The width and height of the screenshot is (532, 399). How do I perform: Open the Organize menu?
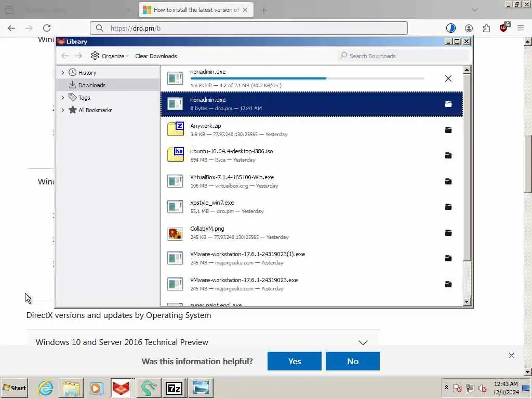click(110, 56)
